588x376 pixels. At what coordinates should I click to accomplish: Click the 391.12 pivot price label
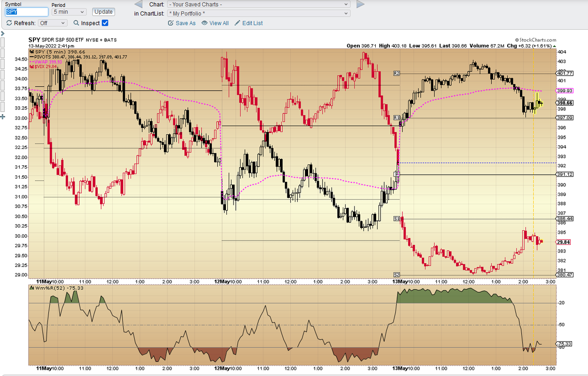tap(565, 174)
